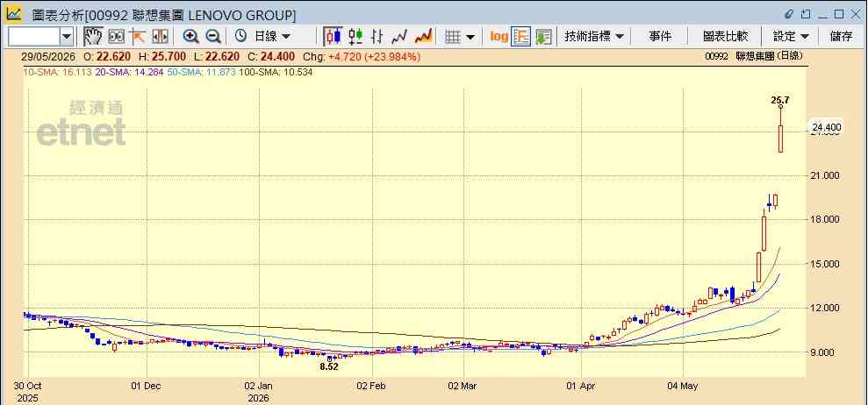This screenshot has width=868, height=405.
Task: Switch to red-green candlestick chart type
Action: pyautogui.click(x=355, y=37)
